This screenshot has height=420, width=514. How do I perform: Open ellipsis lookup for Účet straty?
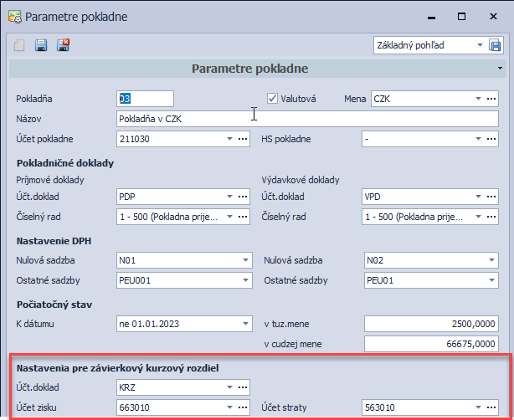pyautogui.click(x=492, y=407)
